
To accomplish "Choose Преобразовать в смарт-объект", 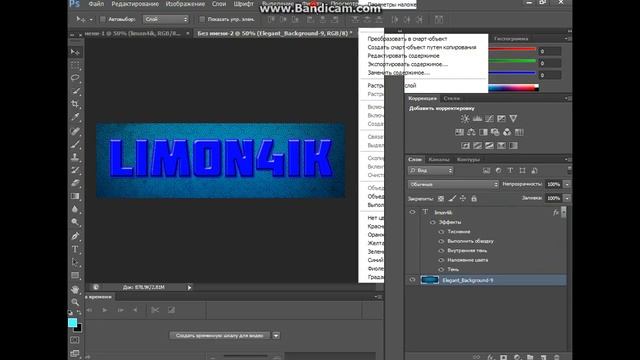I will click(x=407, y=39).
